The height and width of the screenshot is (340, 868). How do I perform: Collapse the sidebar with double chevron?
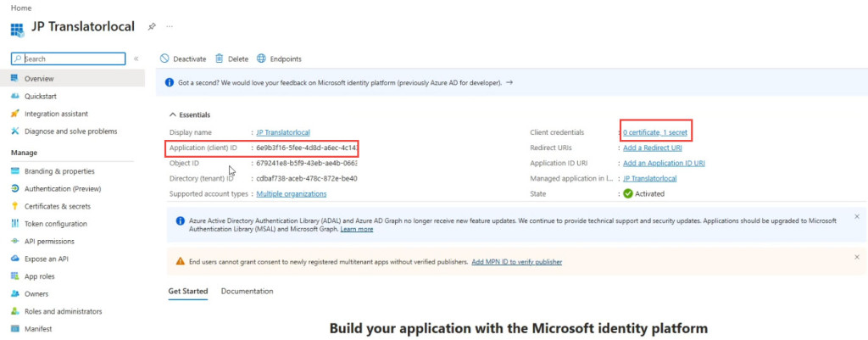pos(136,59)
